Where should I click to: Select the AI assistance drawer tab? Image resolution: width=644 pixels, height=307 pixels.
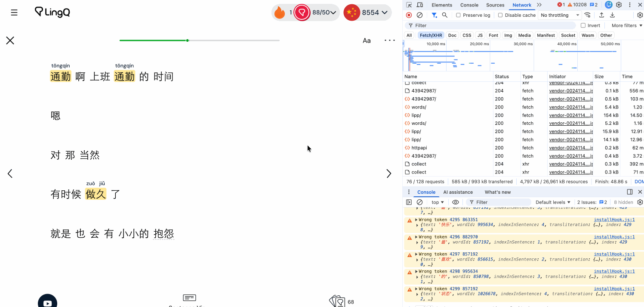point(458,192)
